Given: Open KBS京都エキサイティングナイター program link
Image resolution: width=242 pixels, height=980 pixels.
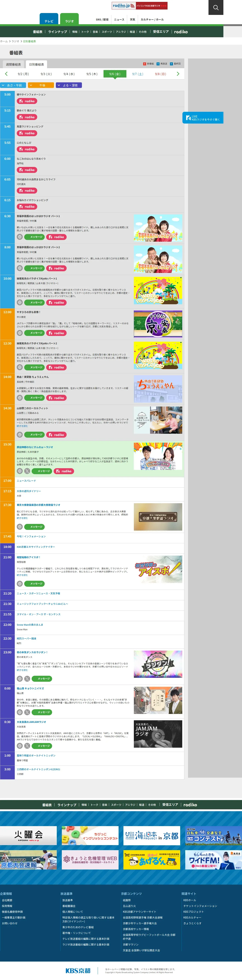Looking at the screenshot, I should coord(36,547).
